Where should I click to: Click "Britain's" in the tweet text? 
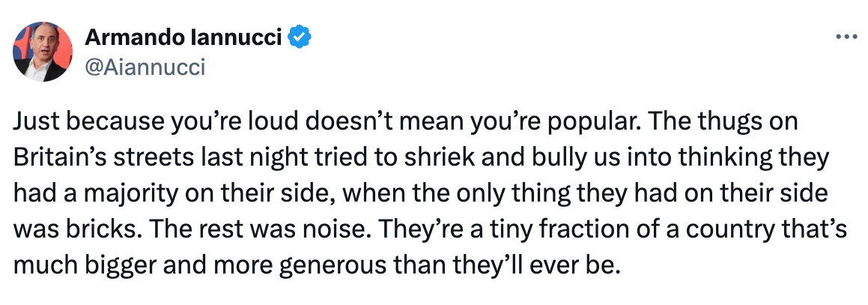coord(57,157)
